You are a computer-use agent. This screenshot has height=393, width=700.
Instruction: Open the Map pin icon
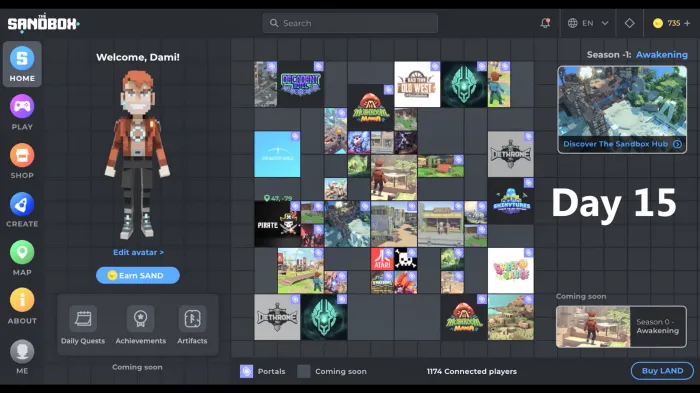[22, 252]
